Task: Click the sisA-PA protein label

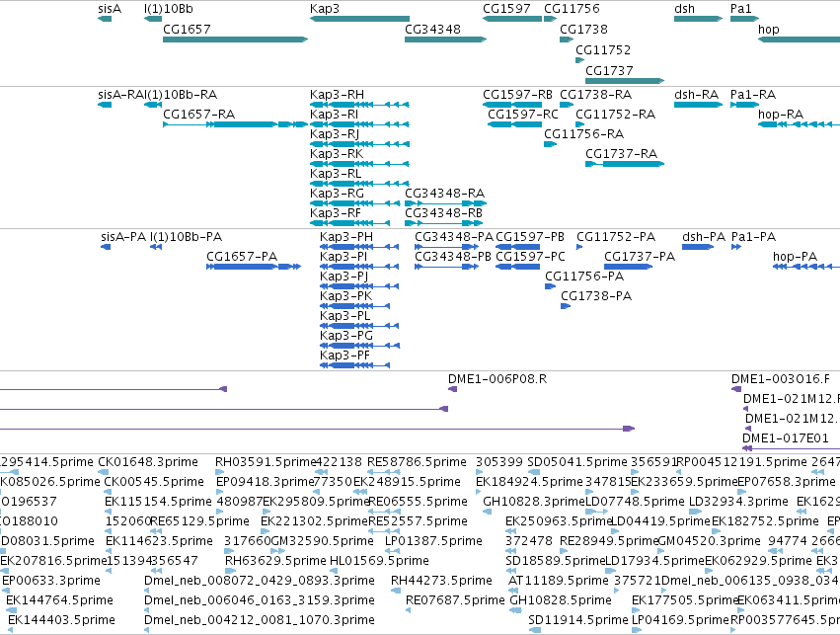Action: click(123, 237)
